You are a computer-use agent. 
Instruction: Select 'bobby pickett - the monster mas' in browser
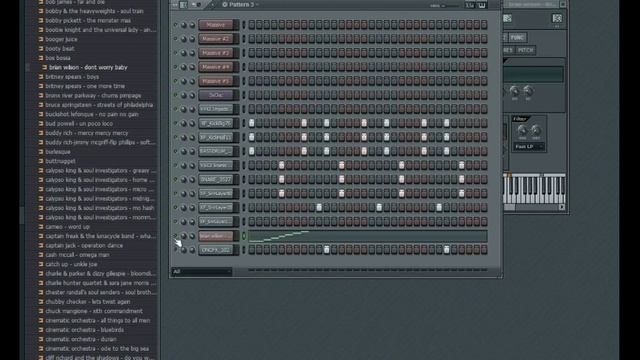(x=88, y=20)
